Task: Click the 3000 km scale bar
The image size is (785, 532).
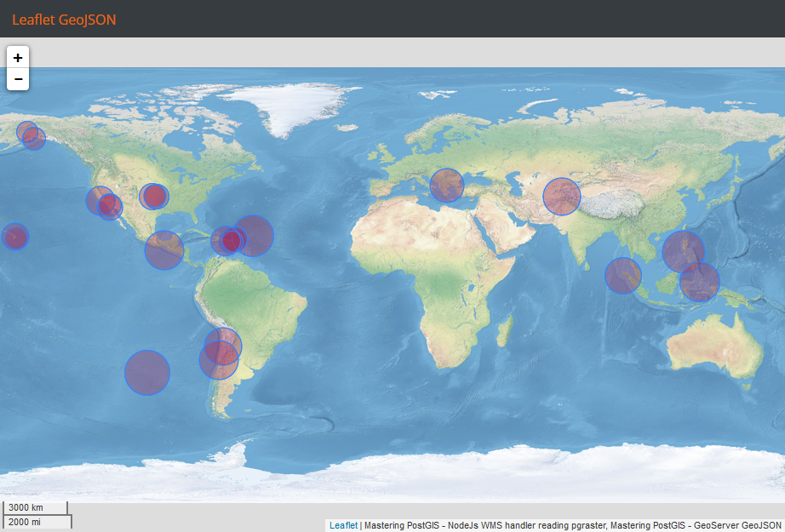Action: click(x=35, y=507)
